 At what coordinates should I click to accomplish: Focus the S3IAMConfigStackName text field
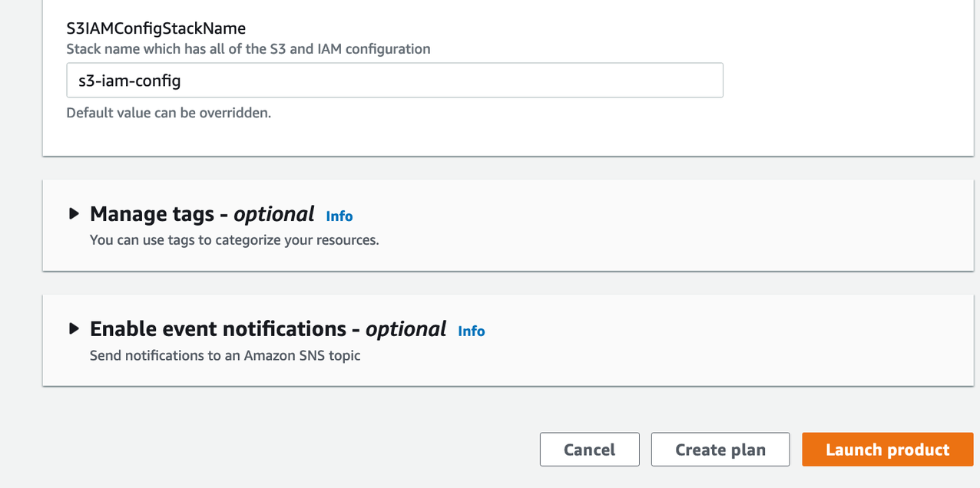tap(395, 81)
